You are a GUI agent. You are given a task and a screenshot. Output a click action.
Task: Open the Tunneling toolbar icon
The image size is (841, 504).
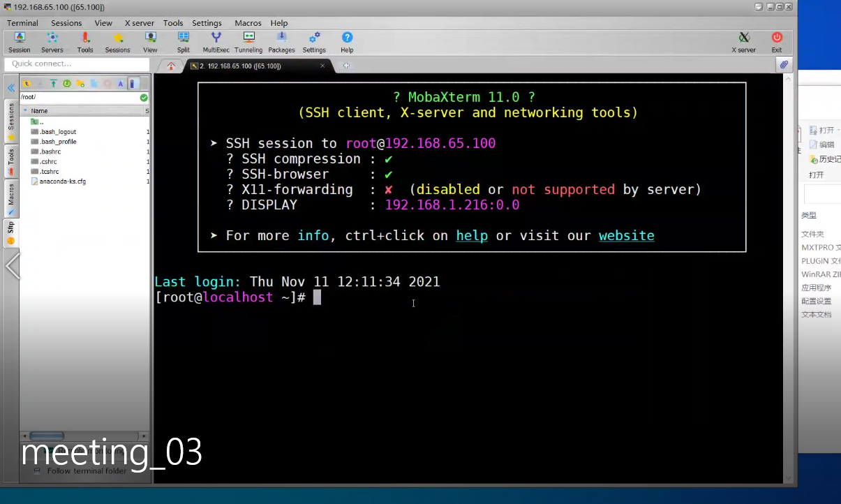pyautogui.click(x=248, y=42)
